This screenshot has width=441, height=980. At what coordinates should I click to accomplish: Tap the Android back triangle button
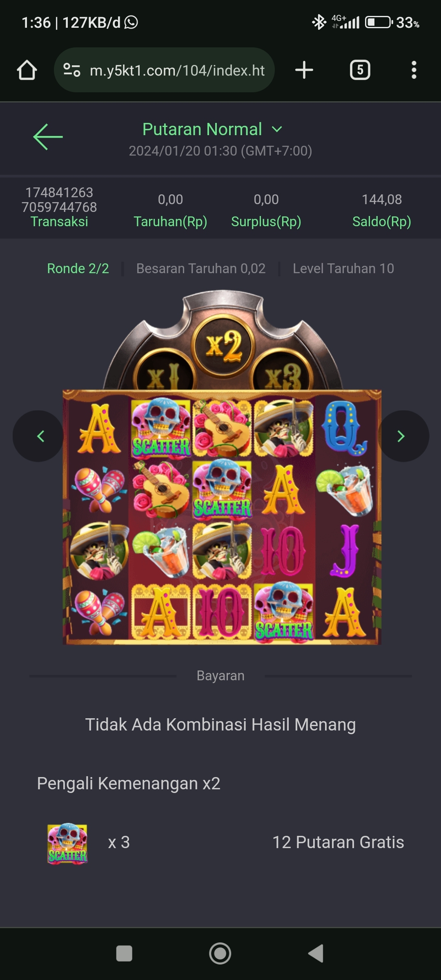pyautogui.click(x=316, y=953)
